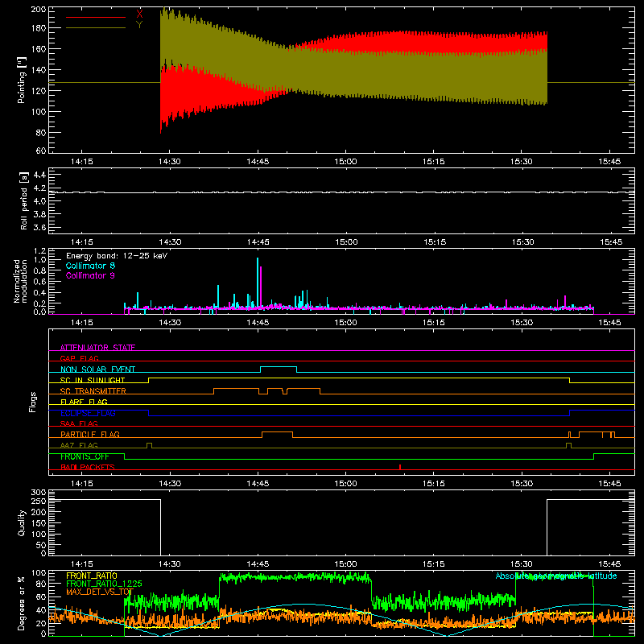Click the '15:00' tick below the Flags plot
Viewport: 644px width, 644px height.
pos(346,484)
